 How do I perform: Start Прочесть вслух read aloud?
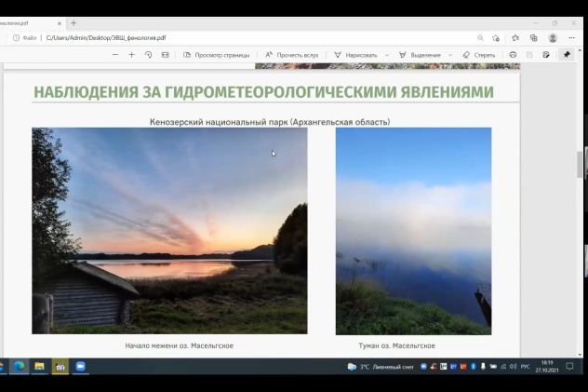(x=292, y=55)
